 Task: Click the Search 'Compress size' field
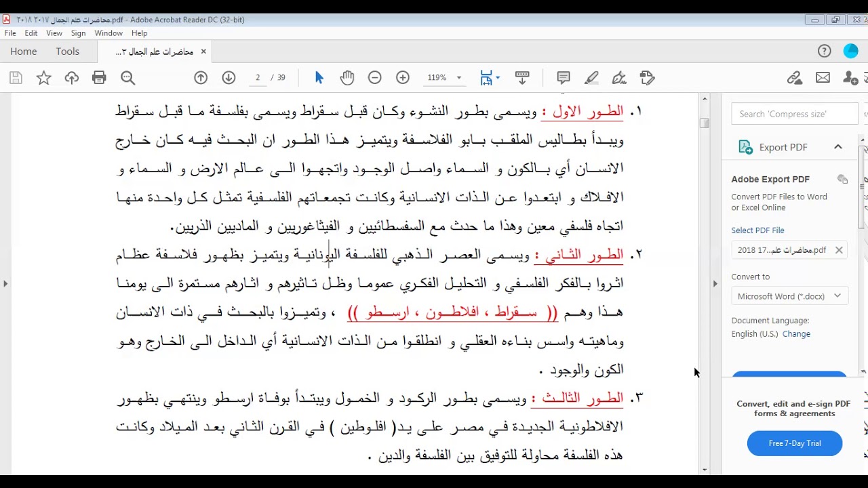[795, 114]
